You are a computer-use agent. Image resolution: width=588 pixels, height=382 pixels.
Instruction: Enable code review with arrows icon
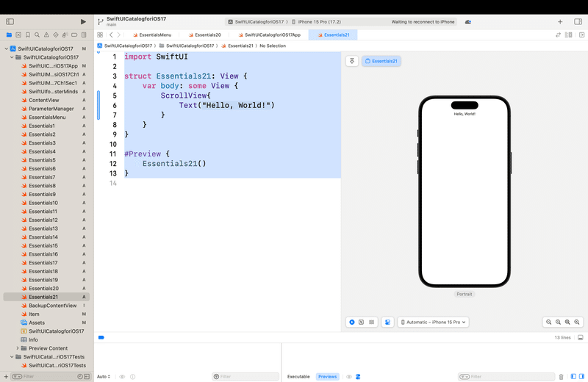tap(558, 35)
